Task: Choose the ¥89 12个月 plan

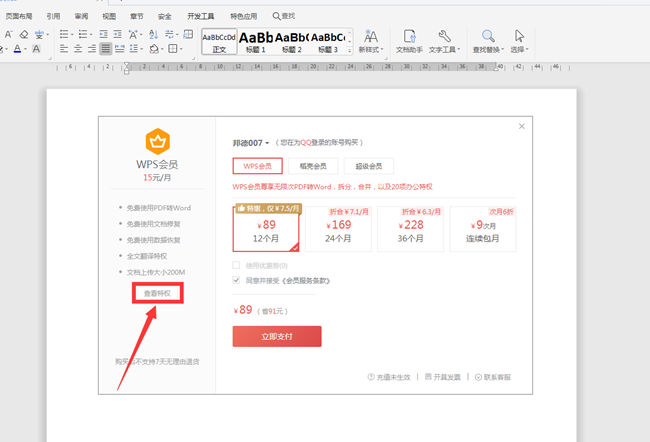Action: pyautogui.click(x=266, y=229)
